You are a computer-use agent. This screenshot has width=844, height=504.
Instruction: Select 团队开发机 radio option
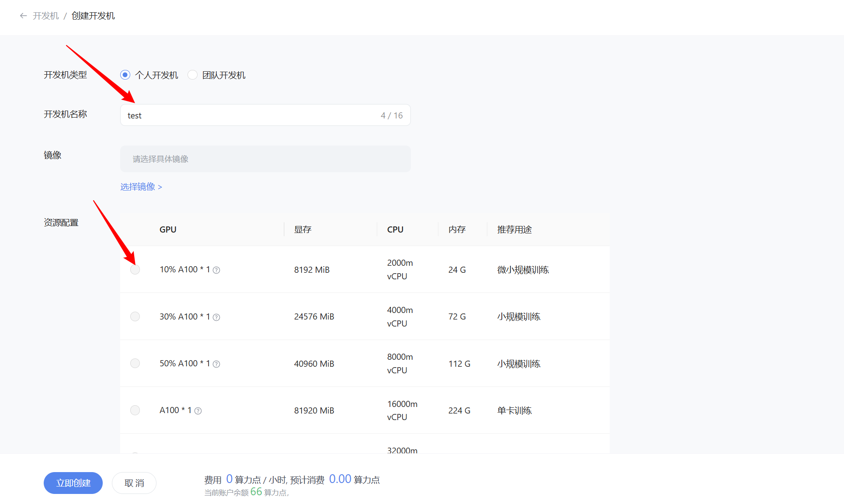[x=192, y=75]
